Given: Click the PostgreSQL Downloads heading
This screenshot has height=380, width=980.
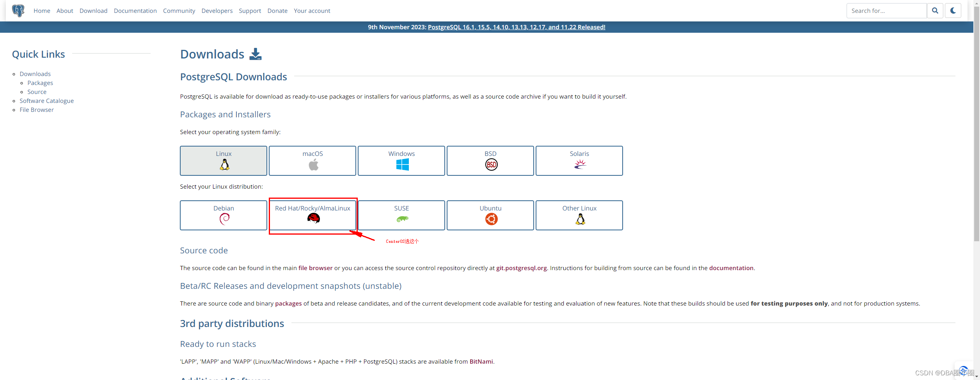Looking at the screenshot, I should (x=233, y=77).
